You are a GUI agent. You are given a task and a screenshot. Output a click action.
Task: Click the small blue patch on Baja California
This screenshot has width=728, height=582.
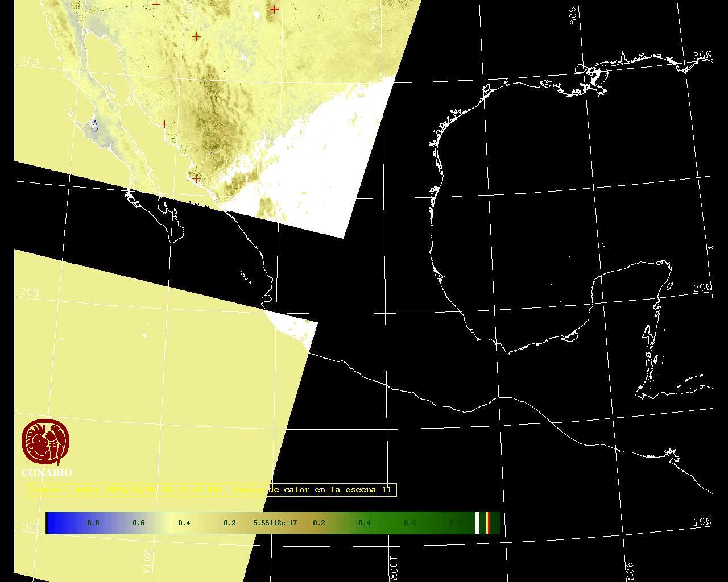(95, 124)
